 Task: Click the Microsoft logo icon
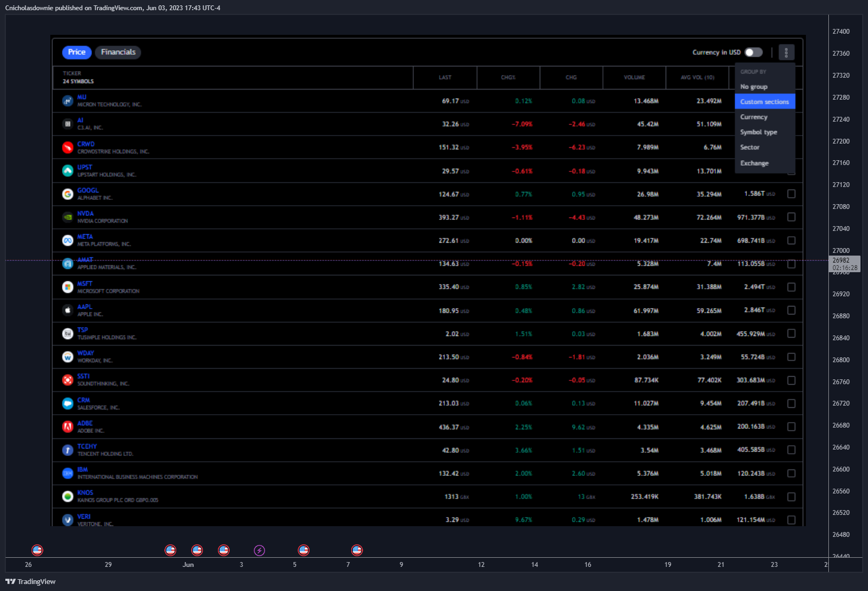point(67,287)
